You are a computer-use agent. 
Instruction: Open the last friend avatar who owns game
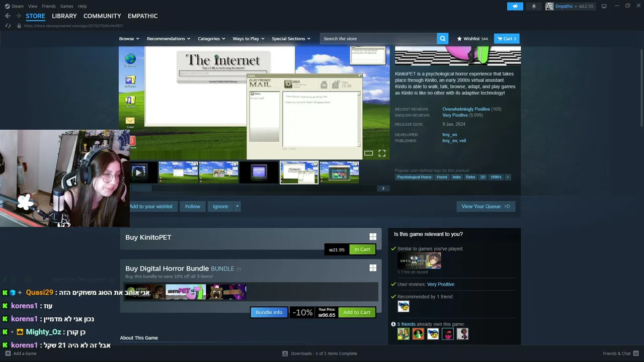click(x=462, y=334)
